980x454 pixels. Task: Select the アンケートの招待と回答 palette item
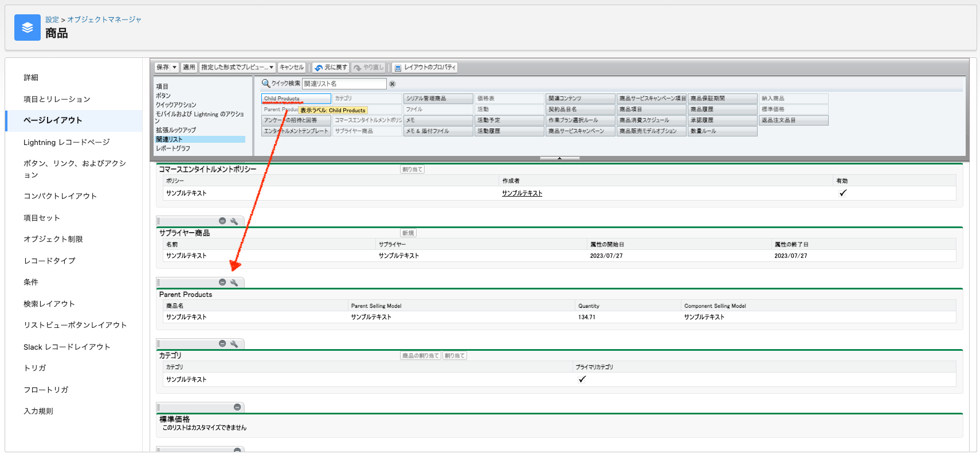296,120
